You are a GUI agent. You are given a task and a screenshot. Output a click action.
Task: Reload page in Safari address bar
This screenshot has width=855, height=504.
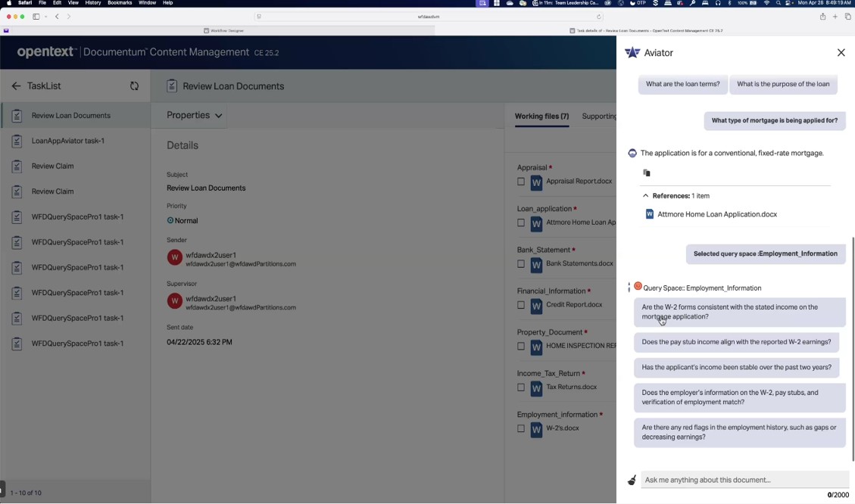pyautogui.click(x=599, y=17)
